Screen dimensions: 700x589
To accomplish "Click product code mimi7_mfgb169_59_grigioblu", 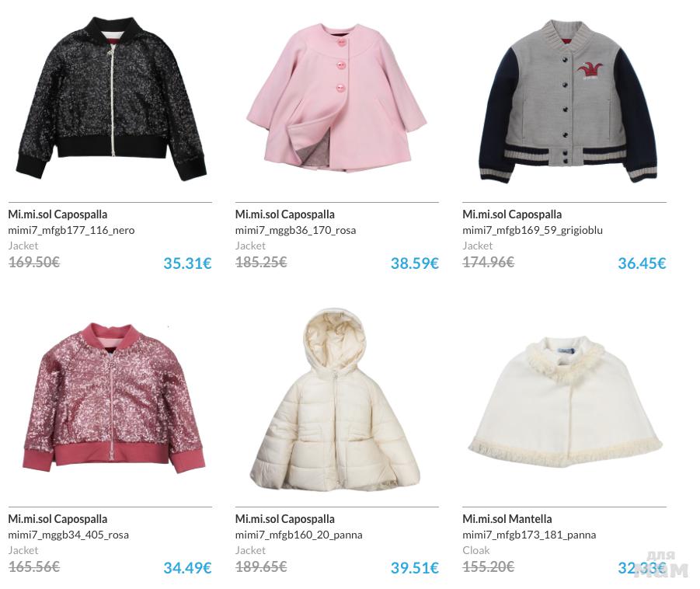I will click(x=532, y=231).
